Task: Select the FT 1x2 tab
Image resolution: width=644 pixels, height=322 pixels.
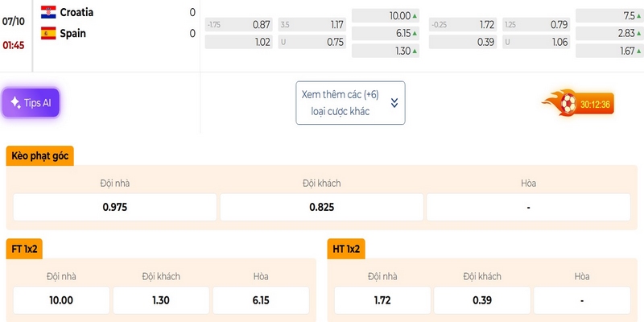Action: [x=24, y=249]
